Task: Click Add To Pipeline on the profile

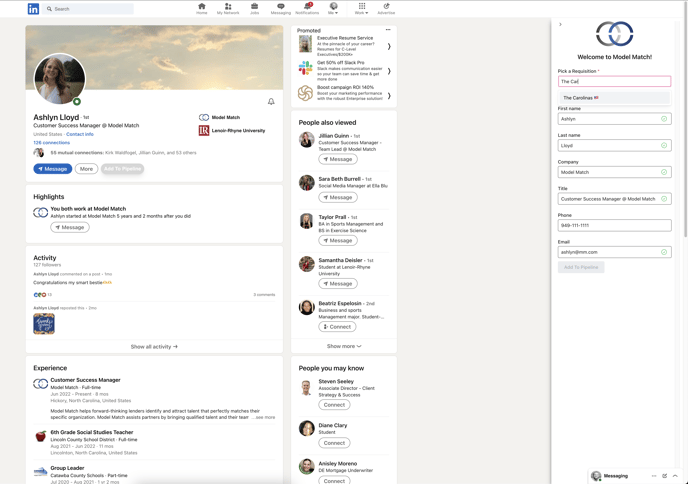Action: tap(122, 169)
